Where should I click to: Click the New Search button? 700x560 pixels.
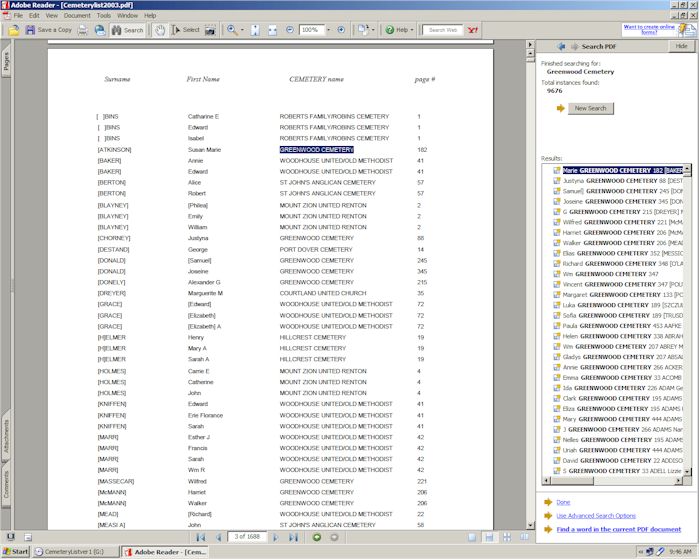pos(590,109)
